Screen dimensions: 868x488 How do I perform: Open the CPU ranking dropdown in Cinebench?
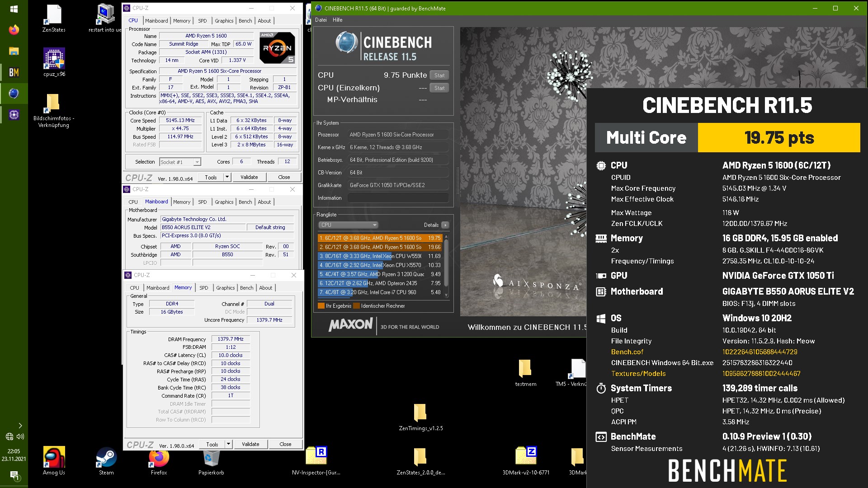click(348, 225)
